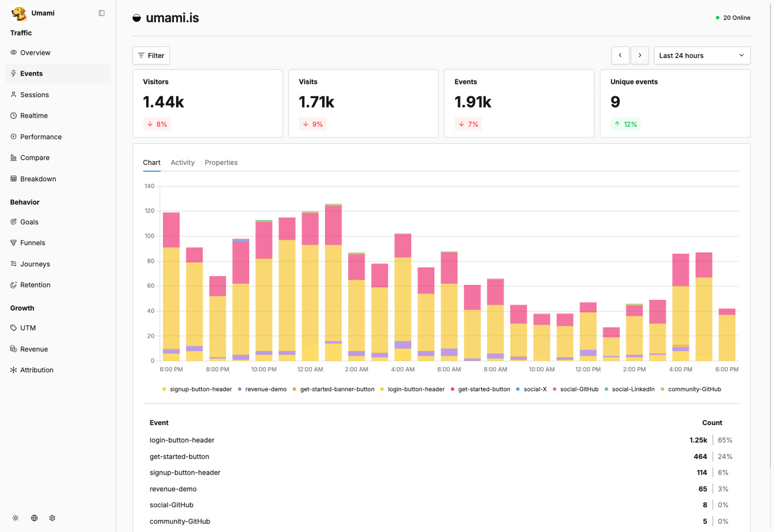The image size is (774, 532).
Task: Click the compare icon beside Compare
Action: pyautogui.click(x=13, y=157)
